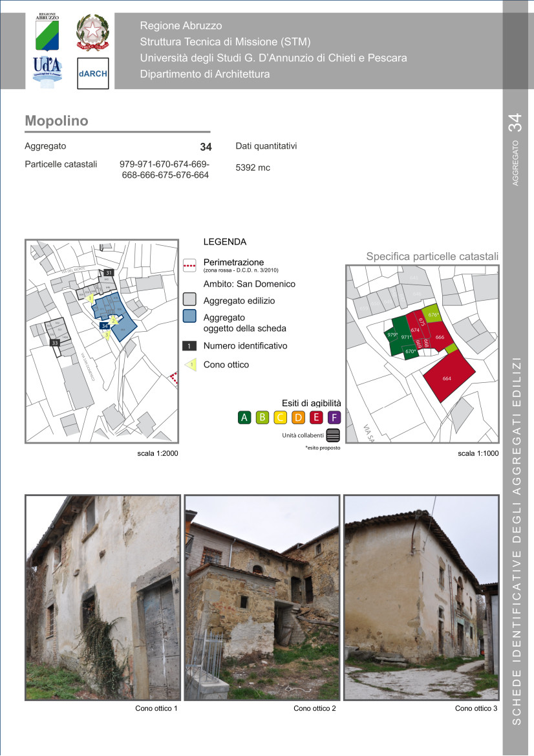Screen dimensions: 534x756
Task: Open the Cono ottico 1 photo
Action: 103,598
